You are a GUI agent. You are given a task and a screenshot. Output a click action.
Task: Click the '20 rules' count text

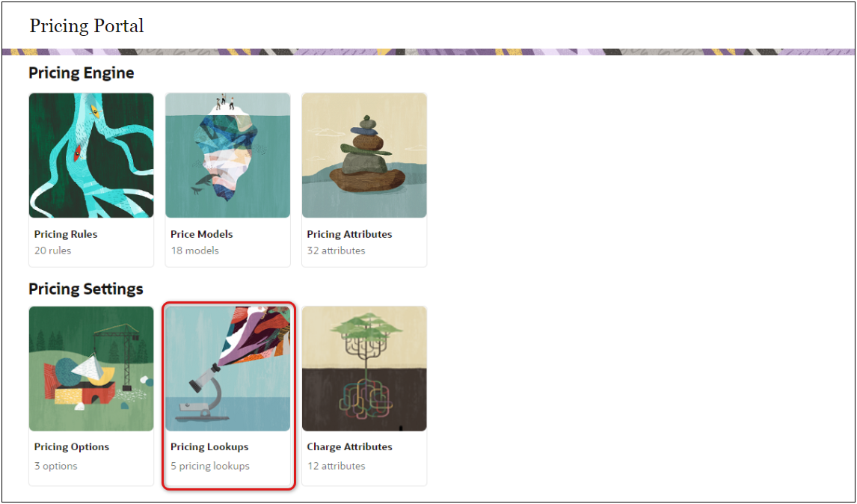tap(52, 251)
